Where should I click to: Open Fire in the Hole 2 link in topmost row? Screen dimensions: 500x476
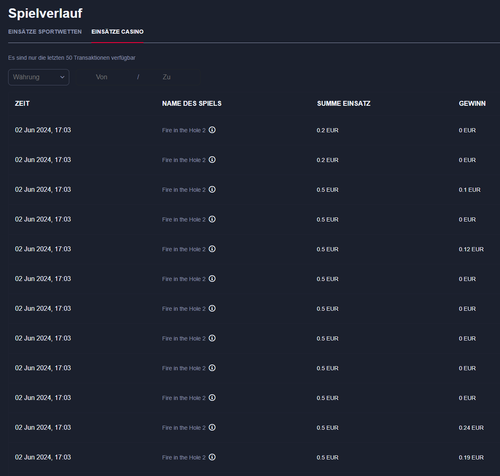point(184,131)
